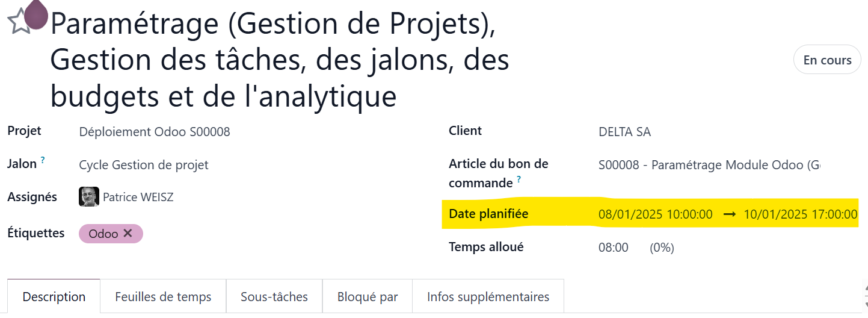Click the arrow between planned dates

pyautogui.click(x=729, y=214)
